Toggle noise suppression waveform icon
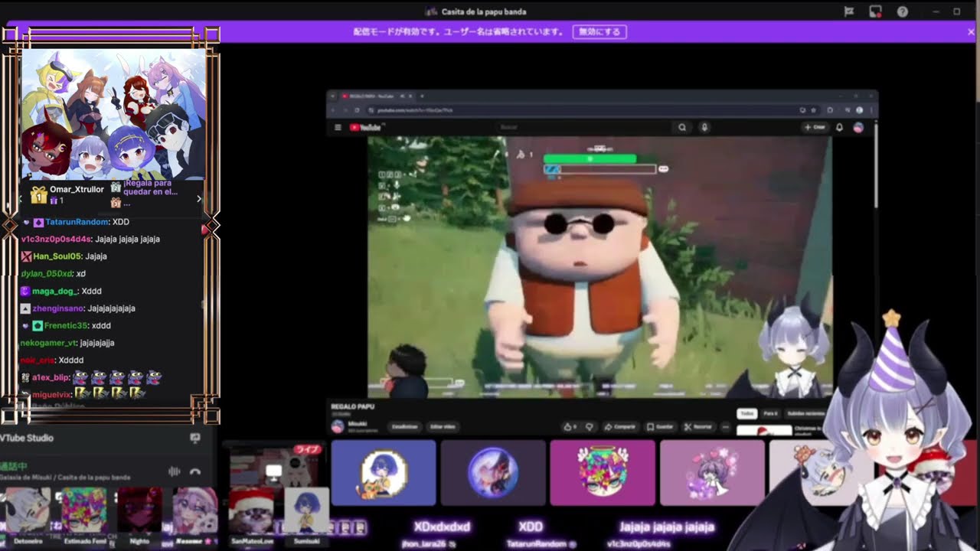This screenshot has height=551, width=980. tap(174, 471)
